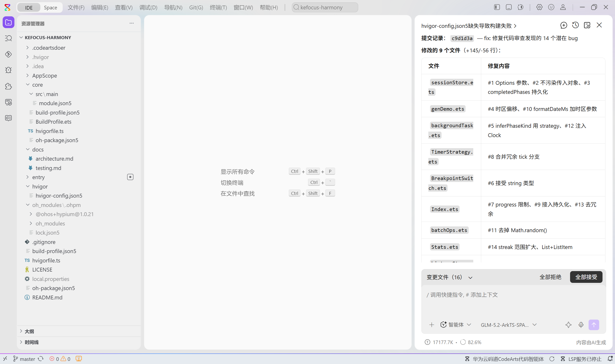Focus the chat prompt input field

[513, 302]
